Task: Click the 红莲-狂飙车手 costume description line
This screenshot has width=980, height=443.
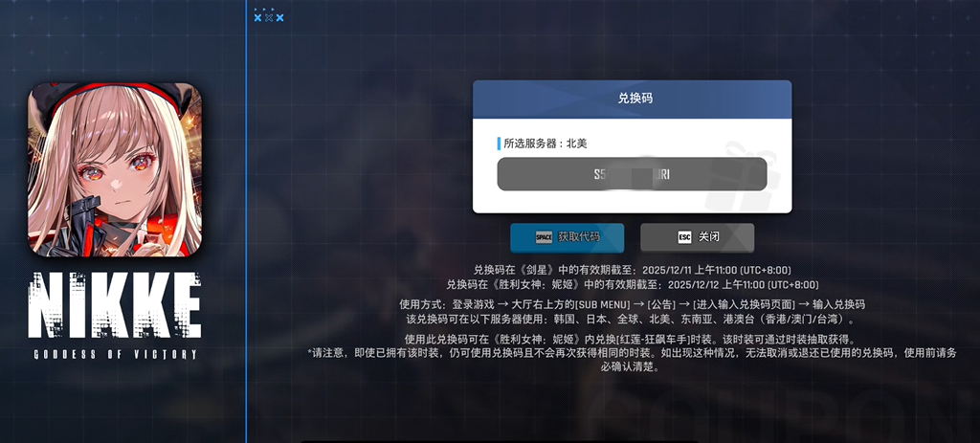Action: pyautogui.click(x=632, y=340)
